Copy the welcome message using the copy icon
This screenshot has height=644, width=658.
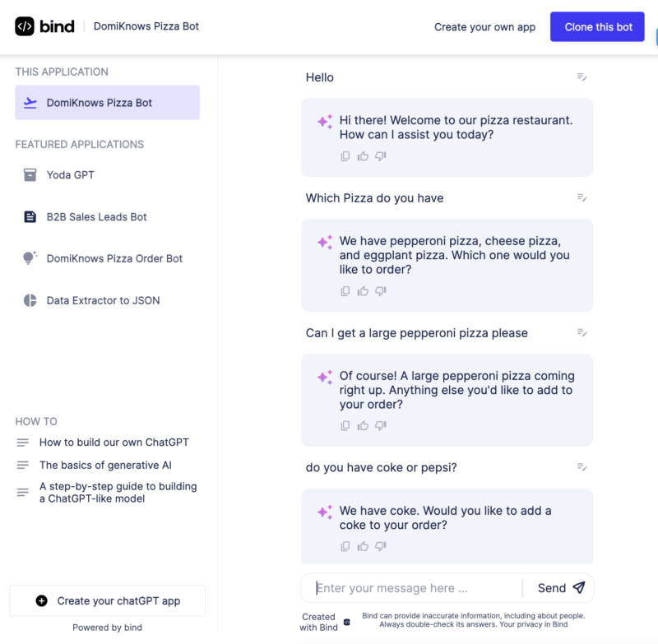coord(345,155)
